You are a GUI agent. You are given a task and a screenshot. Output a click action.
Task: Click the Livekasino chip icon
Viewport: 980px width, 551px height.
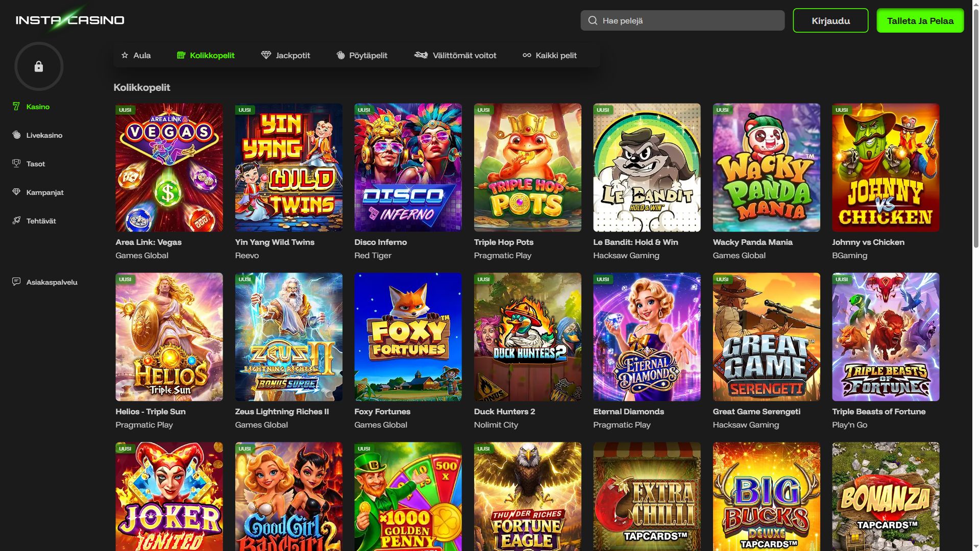coord(16,135)
